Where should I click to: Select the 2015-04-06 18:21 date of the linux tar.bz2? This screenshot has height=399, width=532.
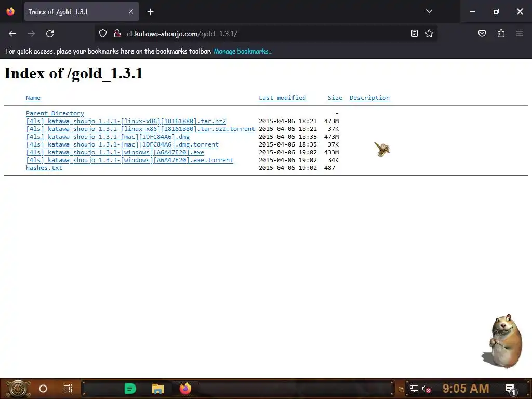point(288,121)
